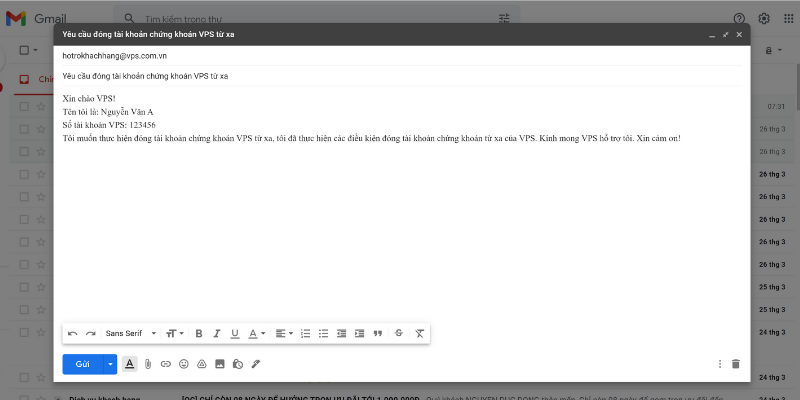Screen dimensions: 800x400
Task: Open the select-all dropdown arrow
Action: (36, 50)
